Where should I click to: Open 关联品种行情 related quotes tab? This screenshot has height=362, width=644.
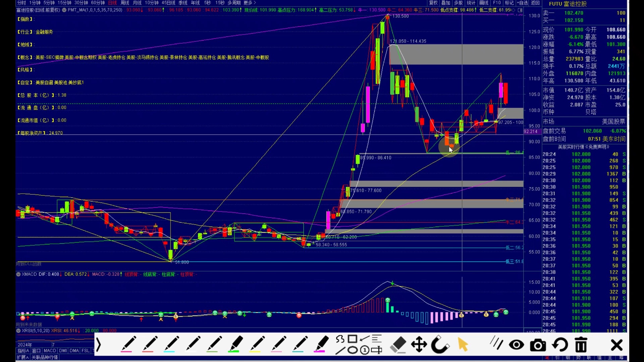pyautogui.click(x=45, y=357)
